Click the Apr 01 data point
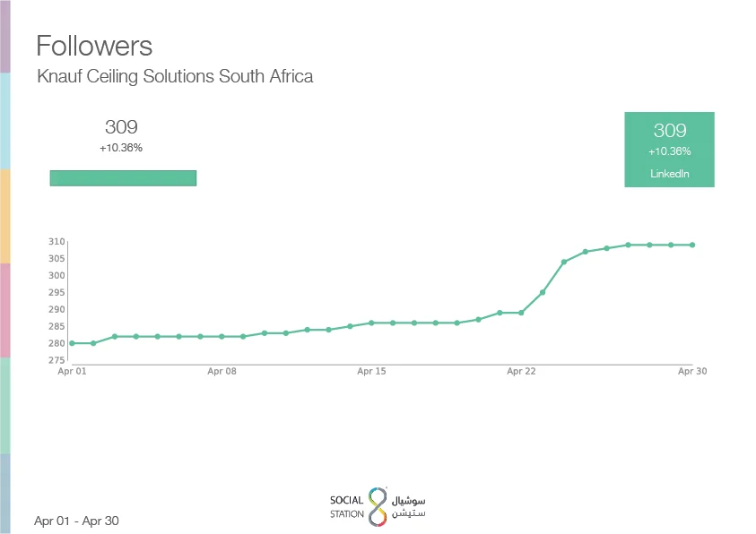The height and width of the screenshot is (534, 756). 72,343
